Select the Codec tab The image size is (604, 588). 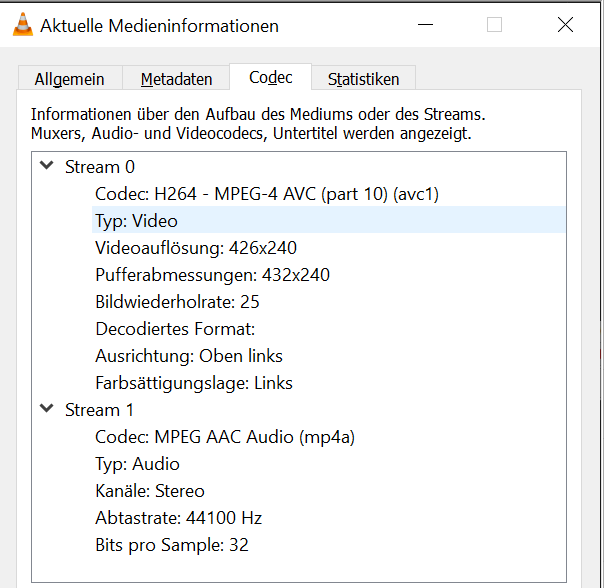270,78
